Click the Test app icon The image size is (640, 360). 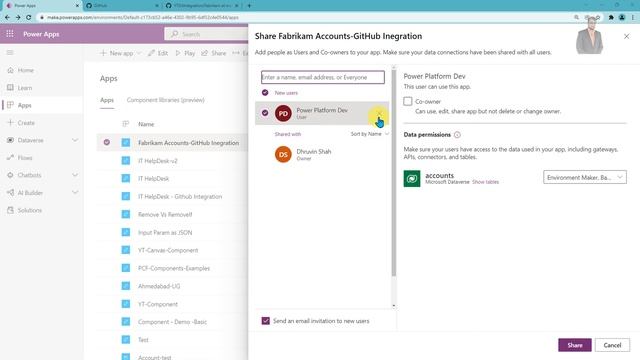[126, 339]
